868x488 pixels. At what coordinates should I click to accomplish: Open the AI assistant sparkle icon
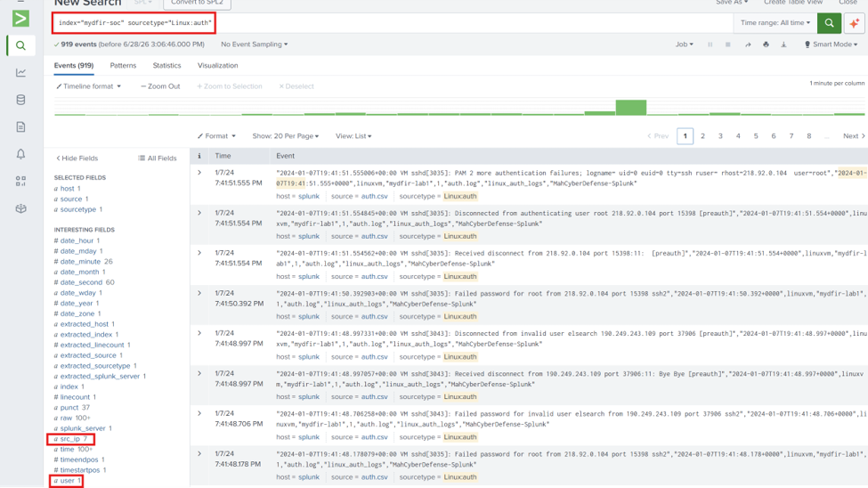[854, 23]
